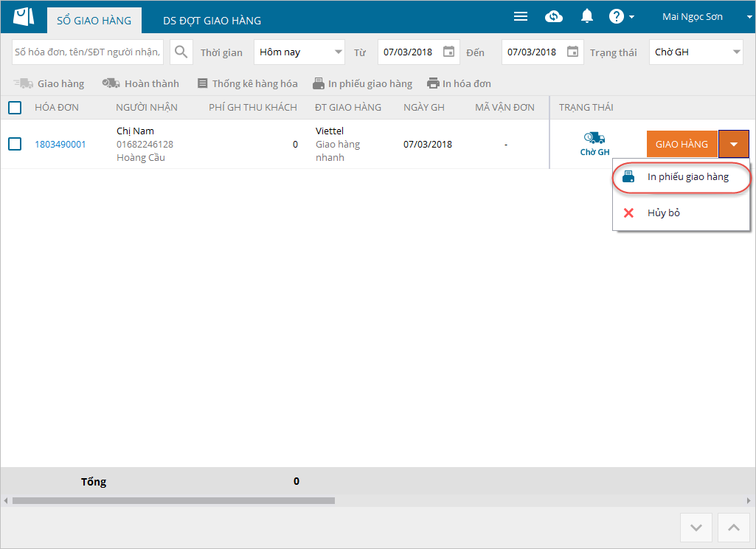756x549 pixels.
Task: Click the invoice search input field
Action: pyautogui.click(x=88, y=52)
